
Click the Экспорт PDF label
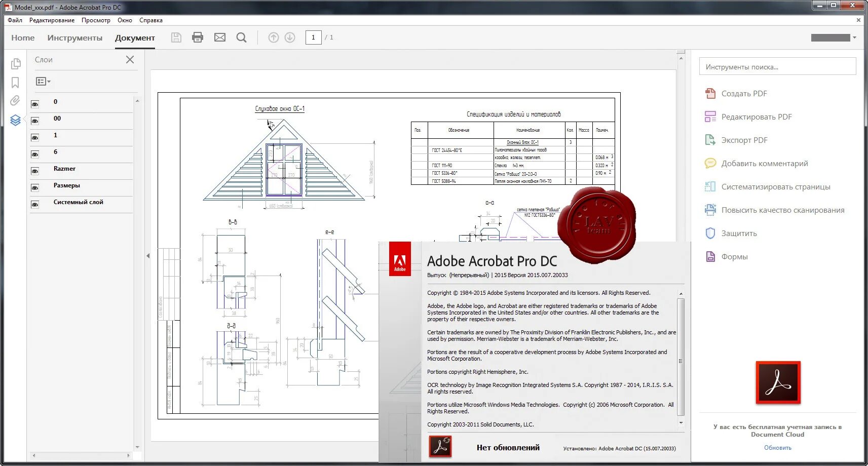tap(744, 140)
